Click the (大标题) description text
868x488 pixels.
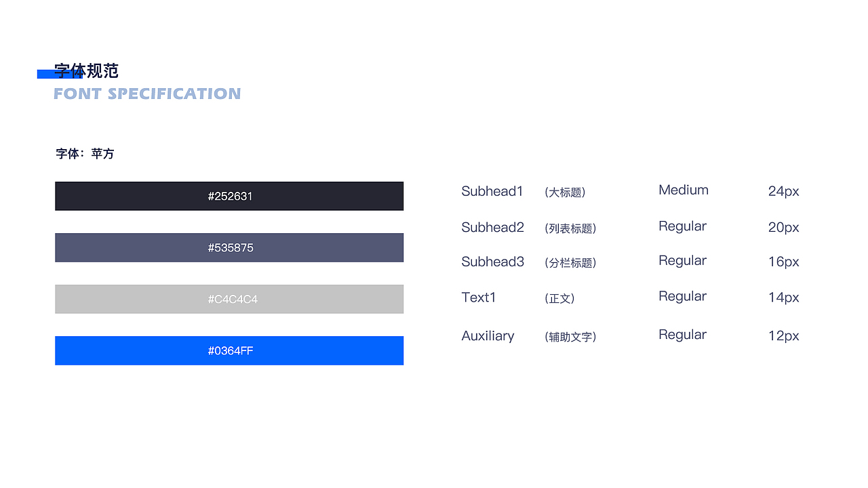tap(565, 192)
